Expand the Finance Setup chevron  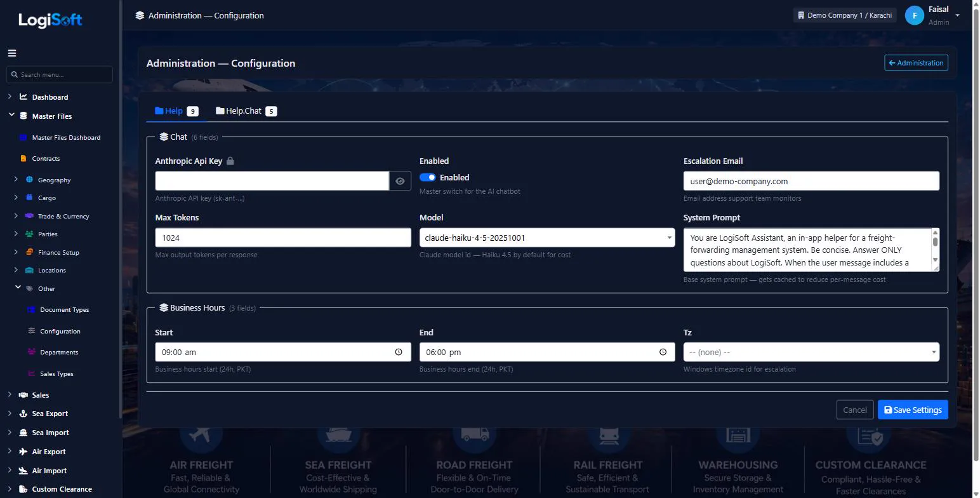[16, 252]
